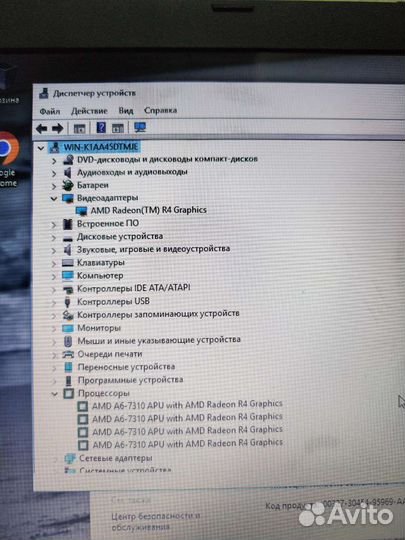Click the Google Chrome desktop icon
The height and width of the screenshot is (540, 405).
click(x=8, y=148)
